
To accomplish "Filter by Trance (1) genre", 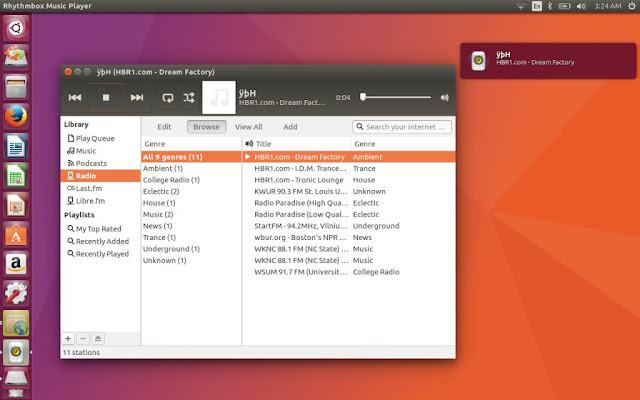I will tap(191, 238).
